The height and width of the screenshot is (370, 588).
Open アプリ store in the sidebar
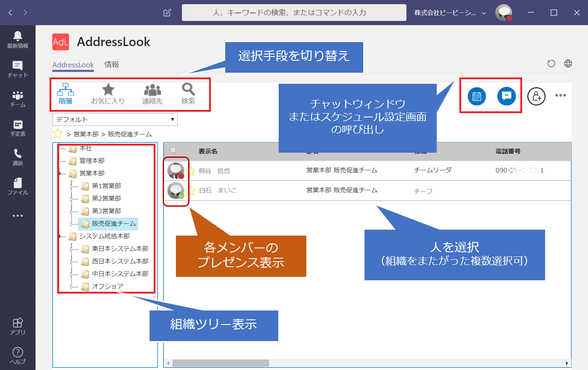pyautogui.click(x=18, y=326)
